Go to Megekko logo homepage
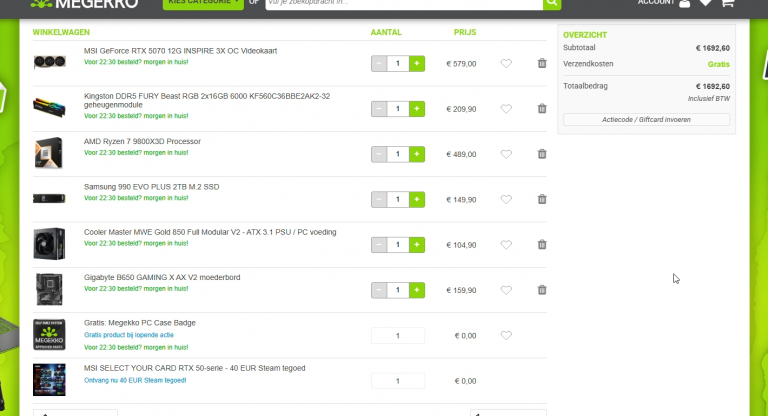This screenshot has width=768, height=416. [x=84, y=4]
